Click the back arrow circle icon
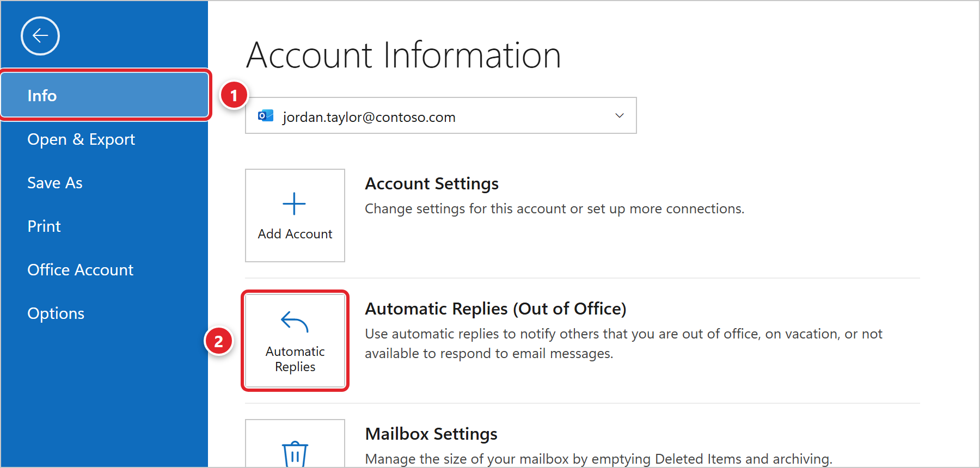 tap(40, 36)
